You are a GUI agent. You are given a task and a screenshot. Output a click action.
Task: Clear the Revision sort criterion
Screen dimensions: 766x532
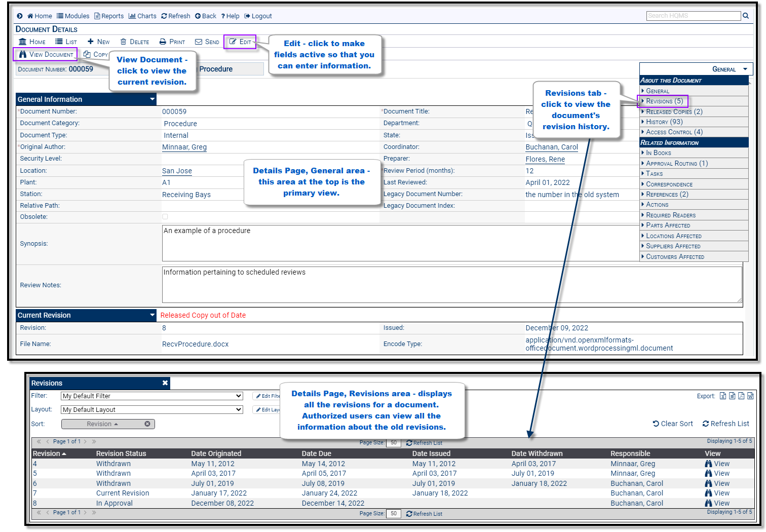click(x=147, y=424)
